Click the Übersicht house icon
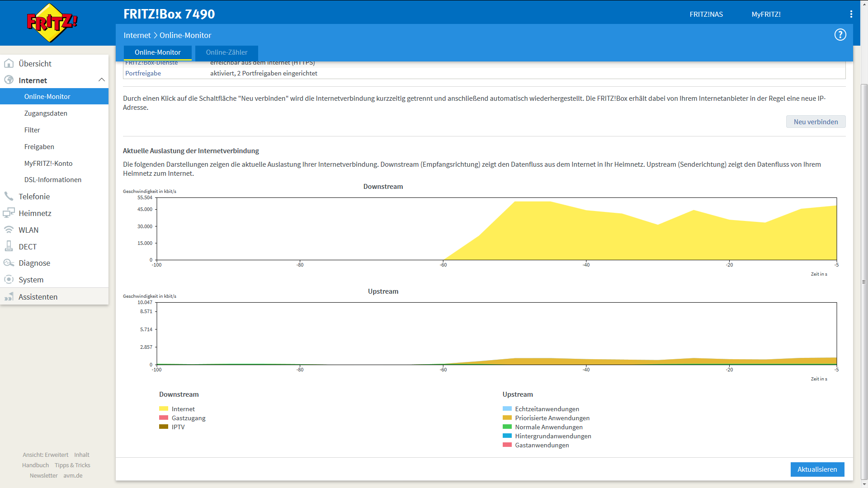 point(9,63)
